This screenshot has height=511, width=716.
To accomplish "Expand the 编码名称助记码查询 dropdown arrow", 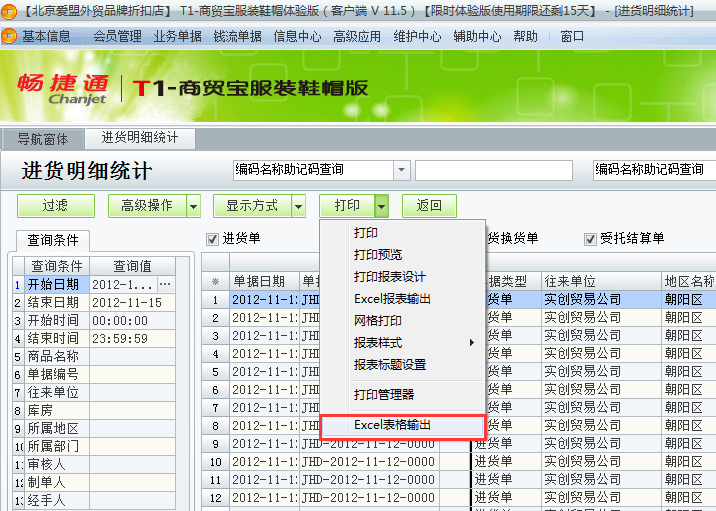I will coord(401,170).
